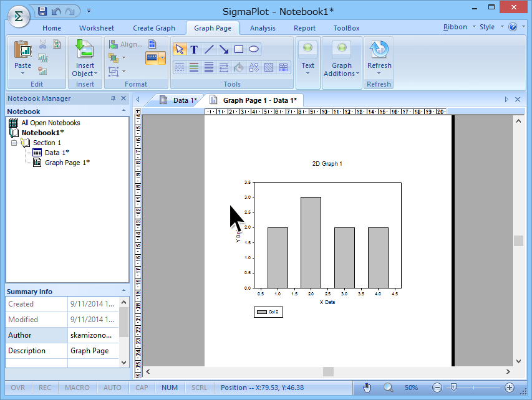
Task: Open Data 1* worksheet from tree
Action: 57,153
